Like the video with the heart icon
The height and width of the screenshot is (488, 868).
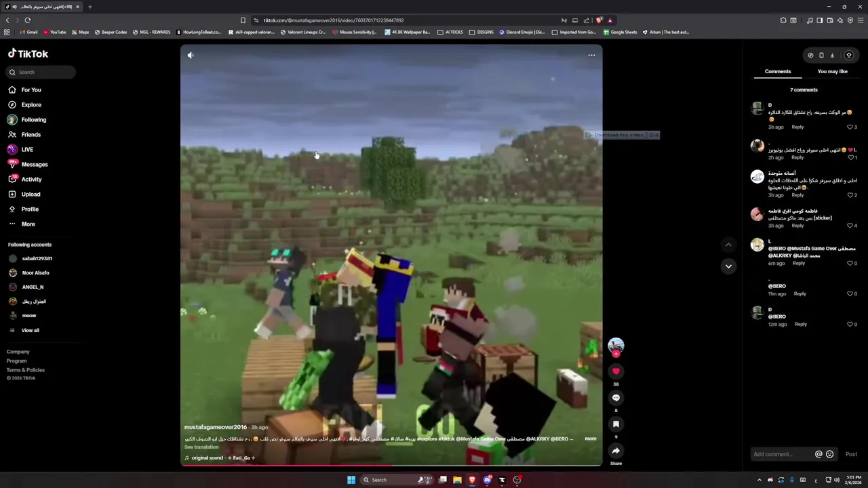[616, 371]
